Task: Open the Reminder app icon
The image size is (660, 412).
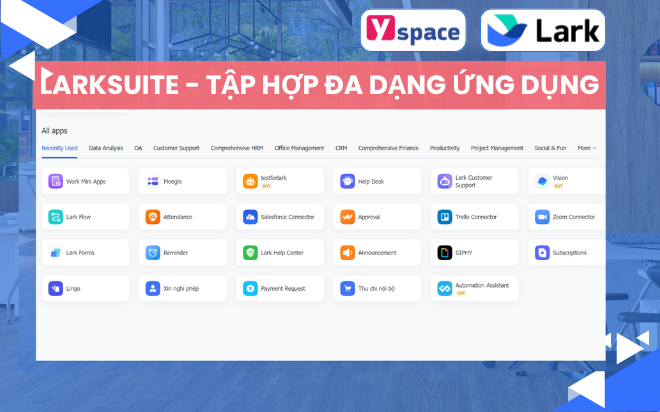Action: tap(152, 253)
